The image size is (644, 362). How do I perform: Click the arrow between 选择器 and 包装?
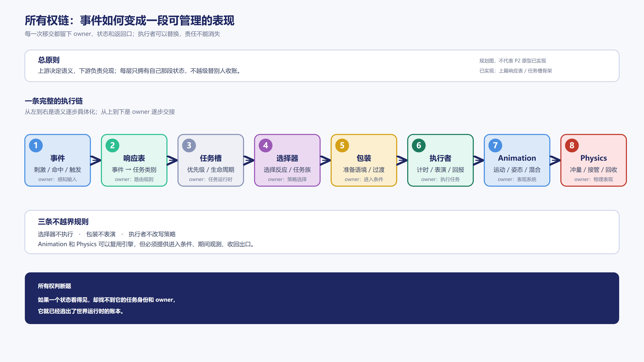point(325,160)
